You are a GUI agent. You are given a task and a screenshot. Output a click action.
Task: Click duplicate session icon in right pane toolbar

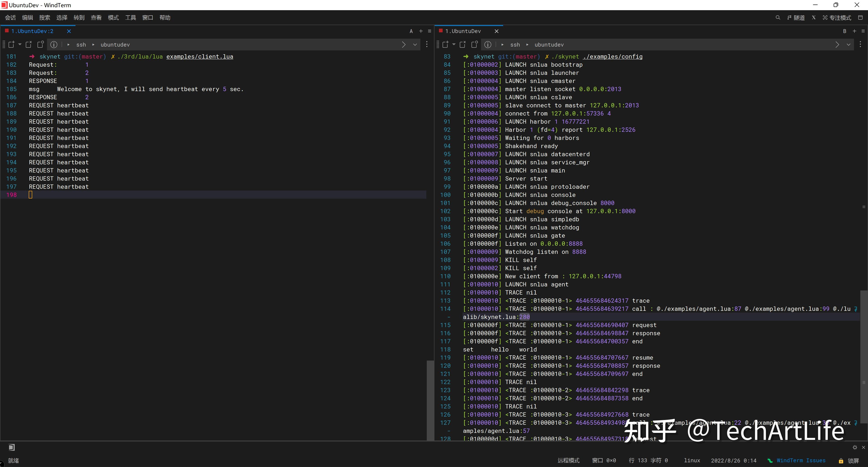click(475, 45)
